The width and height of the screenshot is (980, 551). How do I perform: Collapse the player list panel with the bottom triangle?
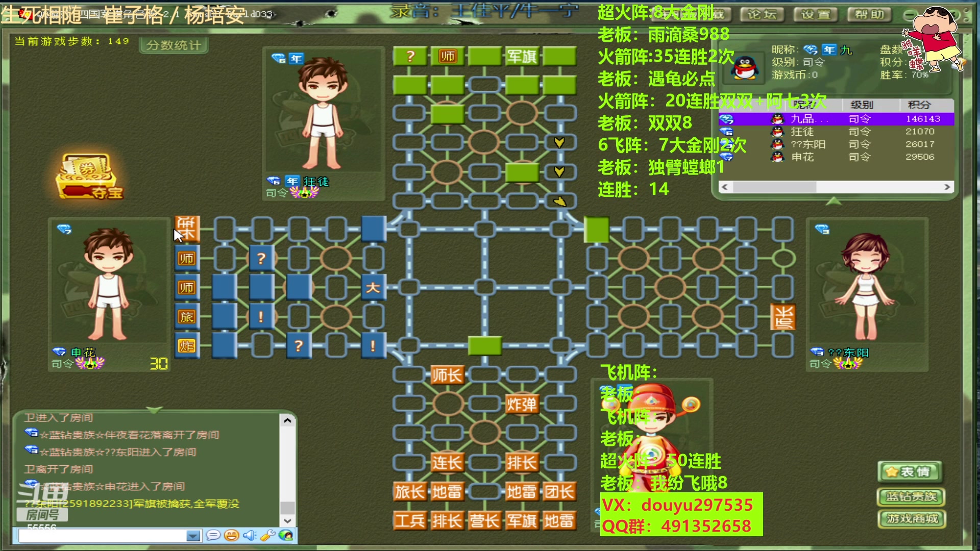(x=834, y=202)
